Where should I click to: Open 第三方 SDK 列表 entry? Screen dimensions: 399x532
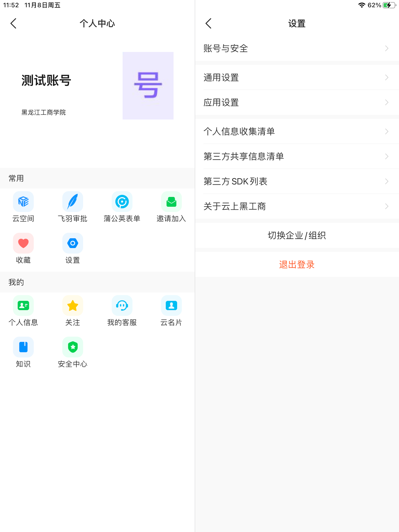[297, 181]
